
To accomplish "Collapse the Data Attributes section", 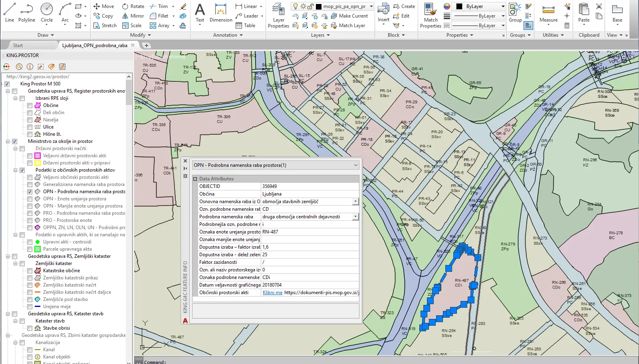I will 195,179.
